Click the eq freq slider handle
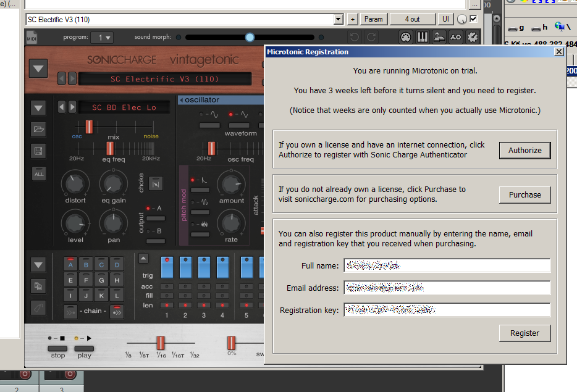This screenshot has width=577, height=392. 110,149
